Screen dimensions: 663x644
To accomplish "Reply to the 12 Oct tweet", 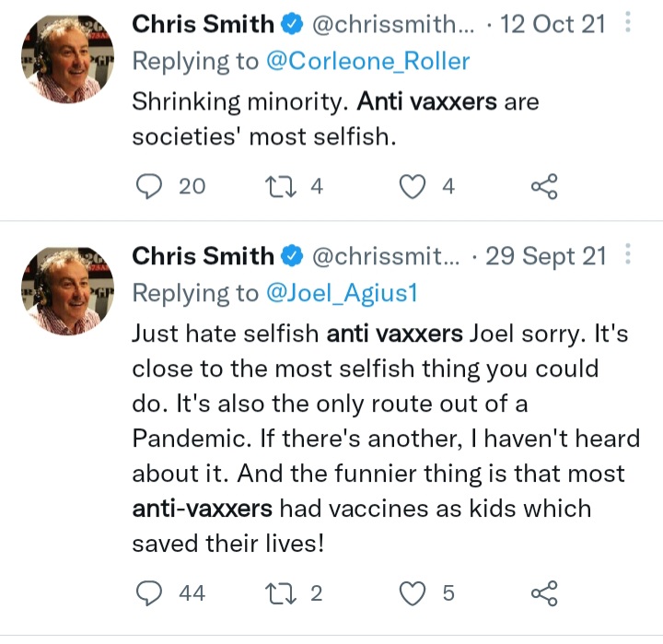I will tap(149, 187).
